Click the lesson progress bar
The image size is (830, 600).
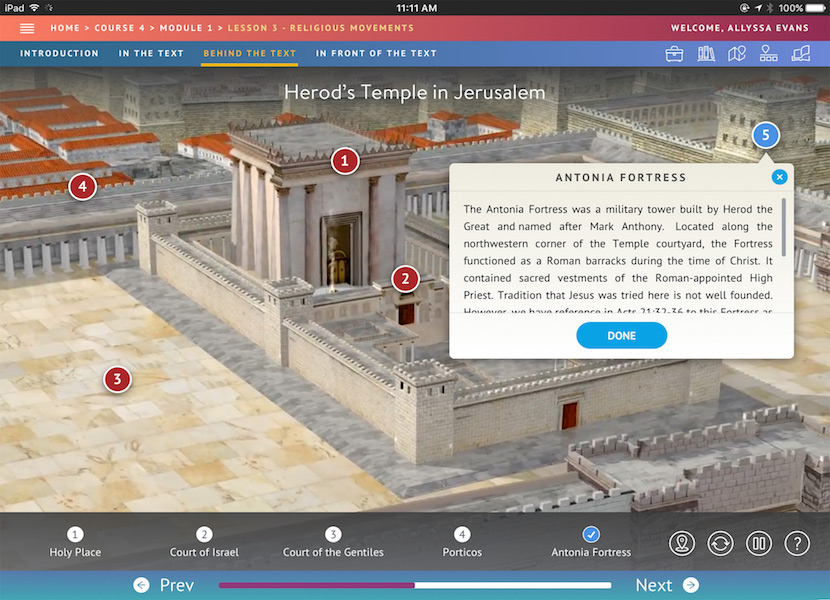[x=414, y=585]
